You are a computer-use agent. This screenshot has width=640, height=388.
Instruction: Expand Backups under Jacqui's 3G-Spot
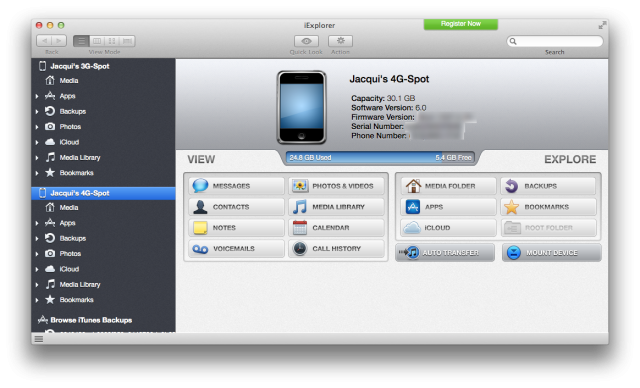[x=37, y=112]
